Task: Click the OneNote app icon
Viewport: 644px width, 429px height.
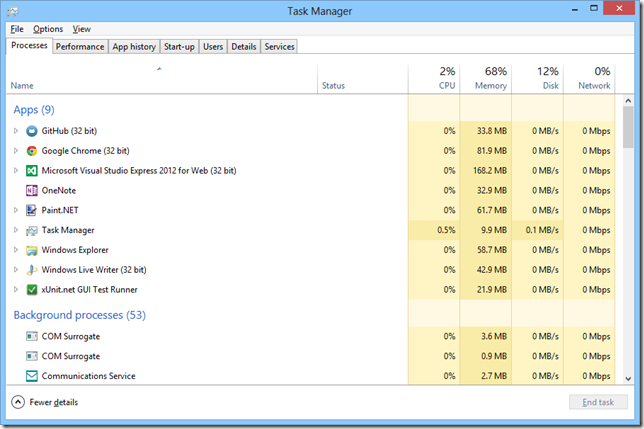Action: coord(32,190)
